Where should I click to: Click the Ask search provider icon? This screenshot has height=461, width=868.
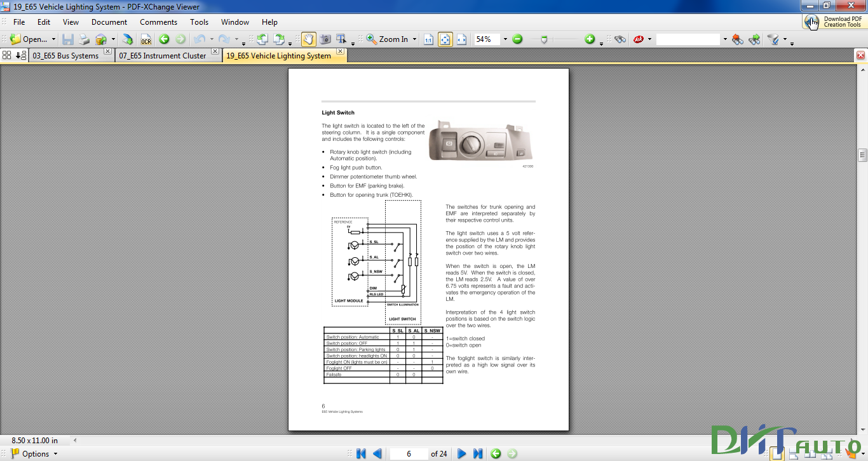coord(639,39)
